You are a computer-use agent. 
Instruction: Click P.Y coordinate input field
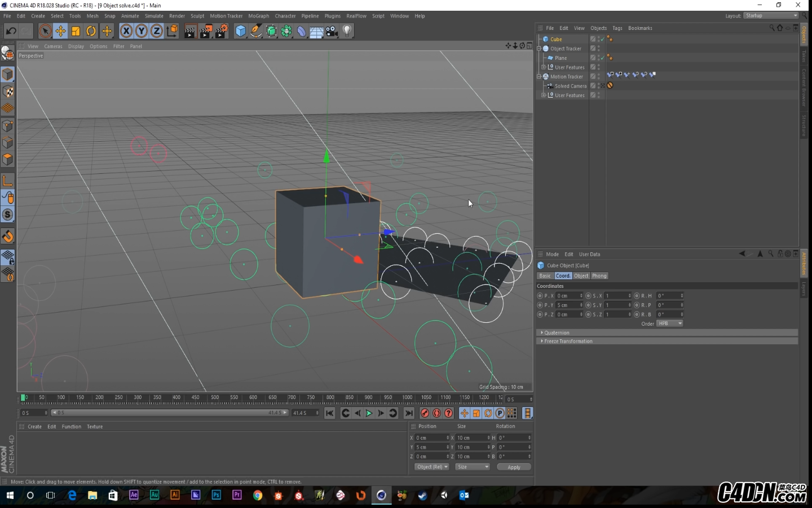pyautogui.click(x=569, y=305)
